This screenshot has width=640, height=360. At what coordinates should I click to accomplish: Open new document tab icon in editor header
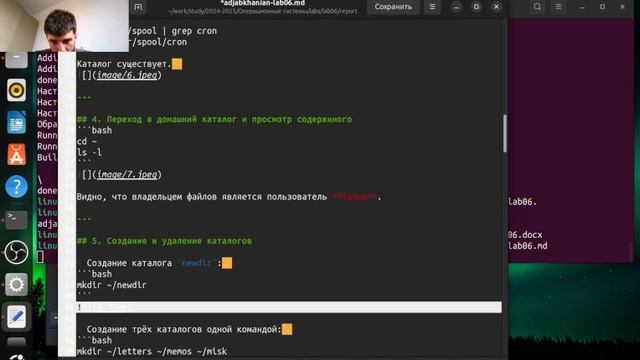coord(138,7)
